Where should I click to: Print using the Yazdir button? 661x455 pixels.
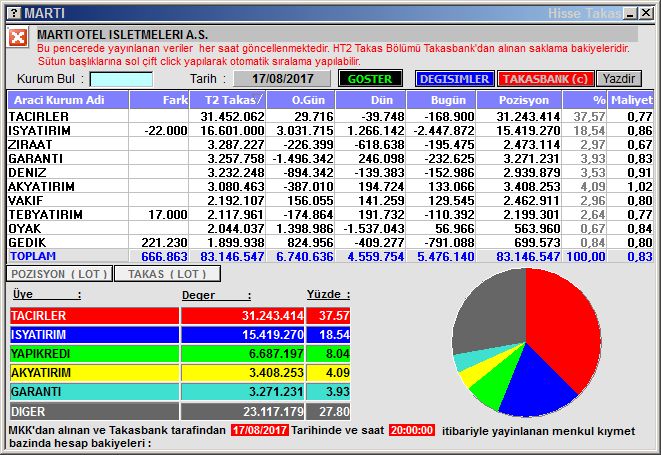click(619, 79)
